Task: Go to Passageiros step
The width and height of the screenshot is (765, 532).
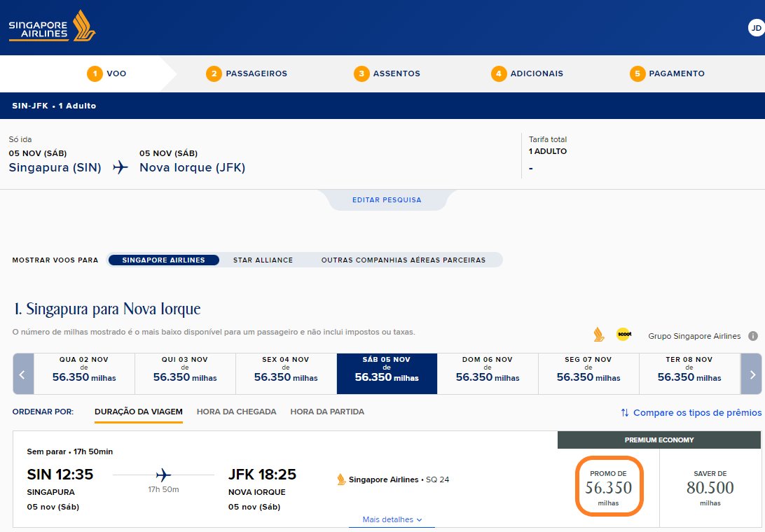Action: pyautogui.click(x=247, y=73)
